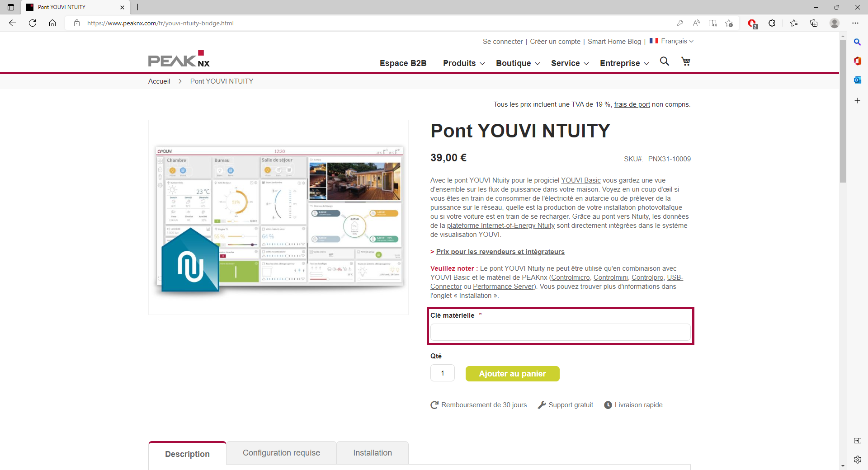This screenshot has width=868, height=470.
Task: Open the Favorites list icon
Action: click(794, 23)
